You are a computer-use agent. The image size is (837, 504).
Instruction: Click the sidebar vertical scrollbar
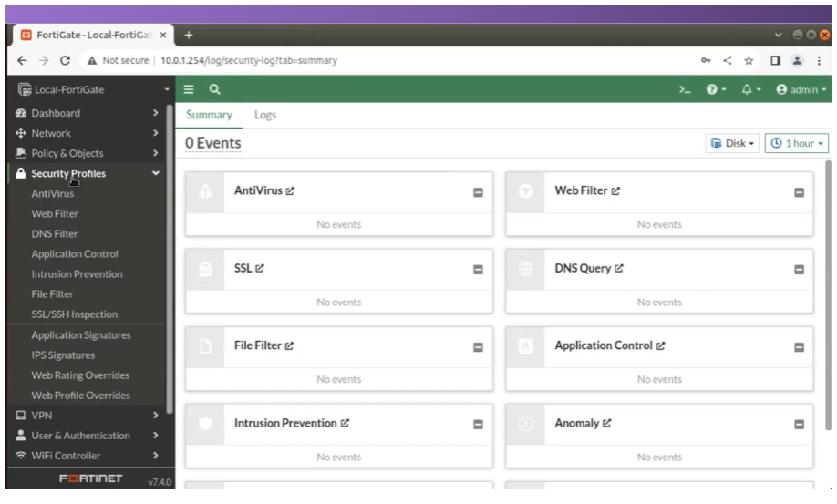170,259
